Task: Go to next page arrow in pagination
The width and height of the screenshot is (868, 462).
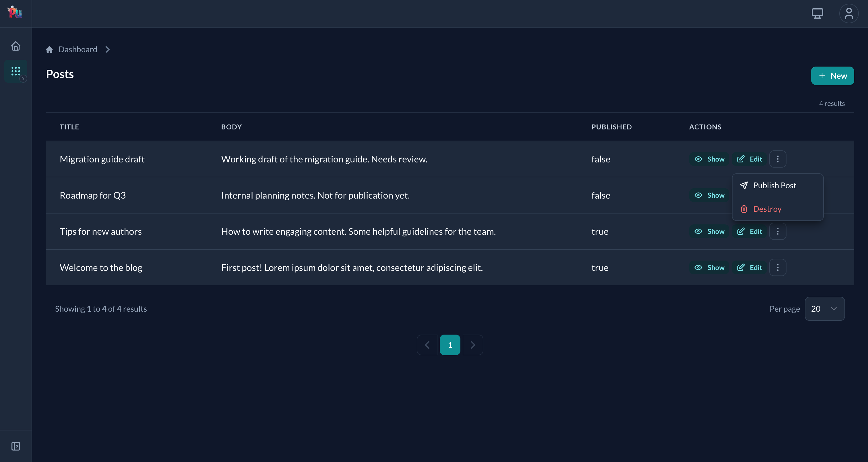Action: (x=473, y=345)
